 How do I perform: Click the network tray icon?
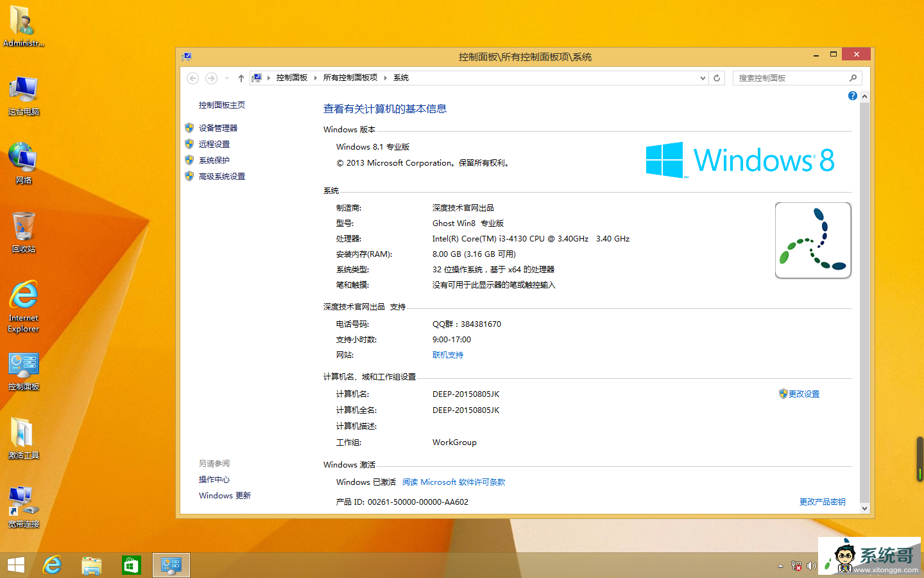pyautogui.click(x=796, y=566)
